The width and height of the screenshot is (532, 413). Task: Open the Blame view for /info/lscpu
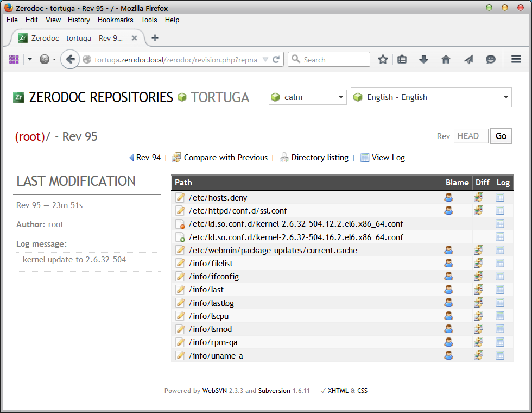point(448,316)
